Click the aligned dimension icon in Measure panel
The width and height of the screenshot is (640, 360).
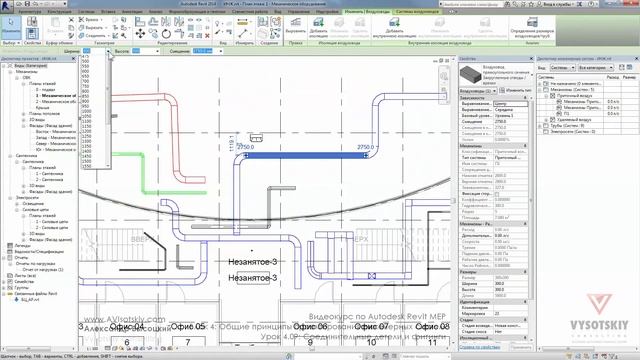coord(242,21)
